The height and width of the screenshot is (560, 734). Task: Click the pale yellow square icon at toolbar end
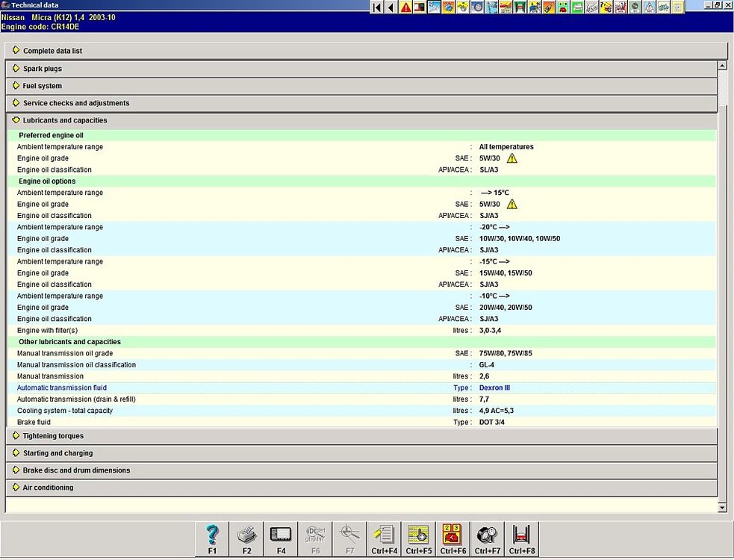pos(677,7)
